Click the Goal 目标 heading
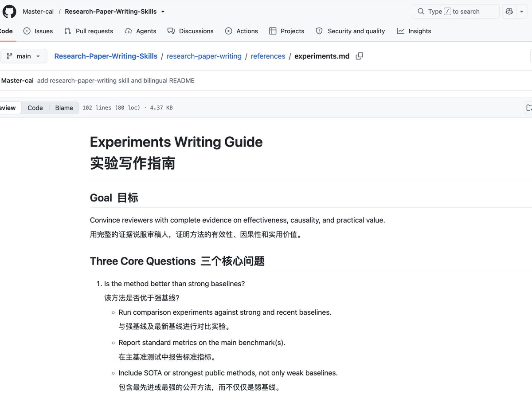The height and width of the screenshot is (395, 532). point(114,197)
